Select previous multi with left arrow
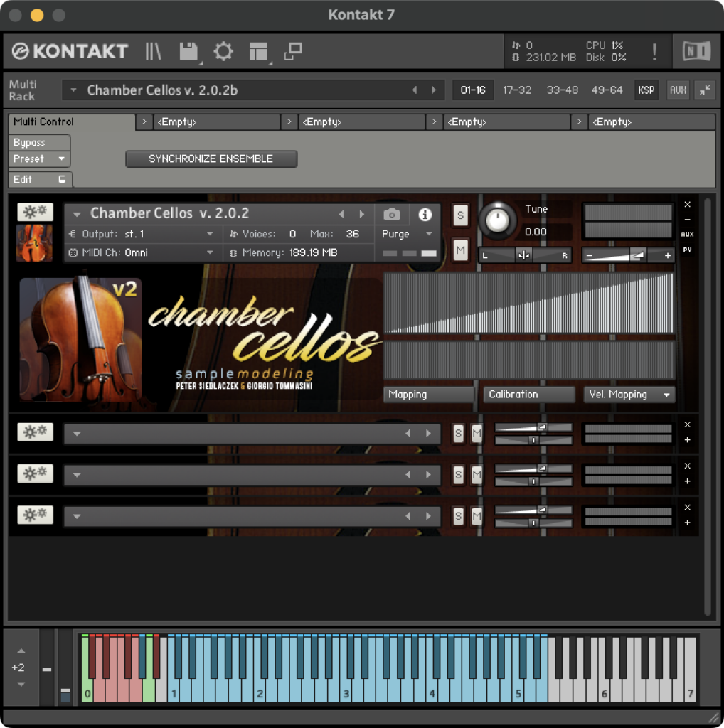The image size is (724, 728). pos(414,90)
